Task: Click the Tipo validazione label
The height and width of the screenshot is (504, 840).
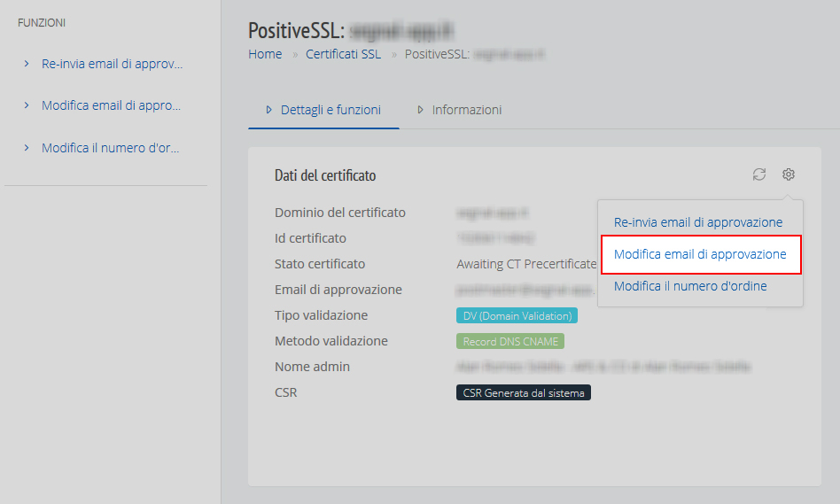Action: click(321, 315)
